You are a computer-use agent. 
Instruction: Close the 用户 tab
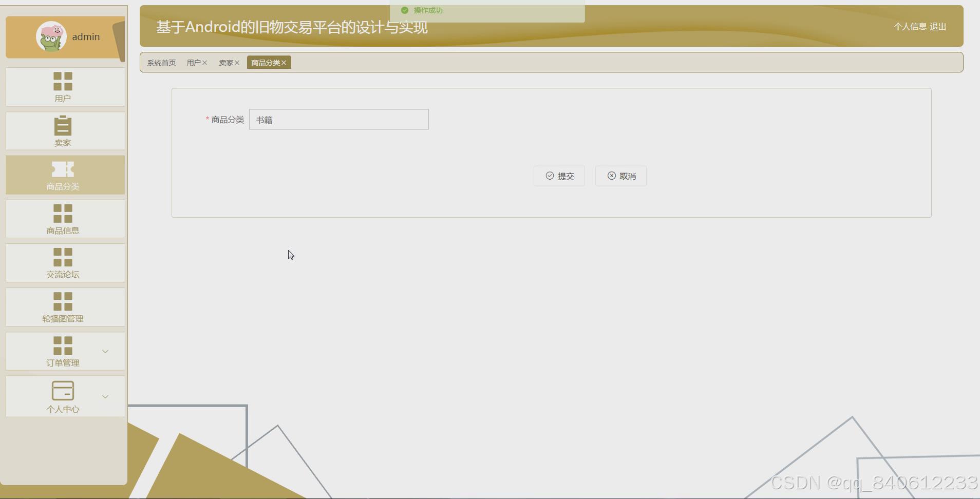tap(204, 62)
